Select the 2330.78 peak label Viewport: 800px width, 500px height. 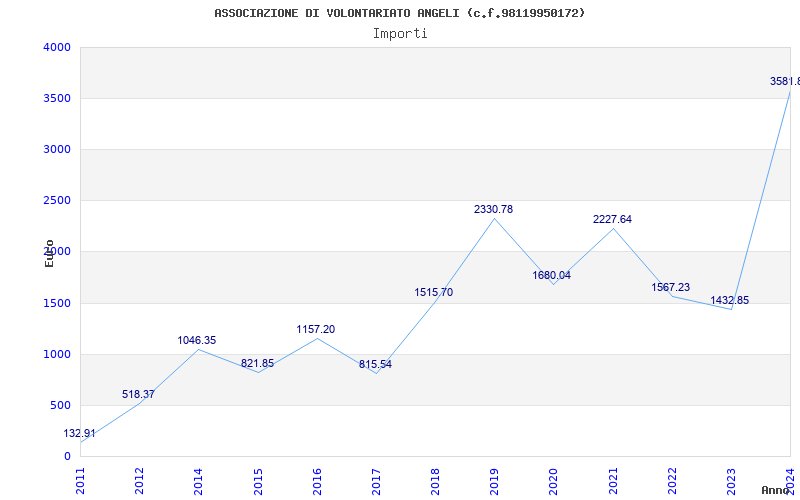(493, 210)
